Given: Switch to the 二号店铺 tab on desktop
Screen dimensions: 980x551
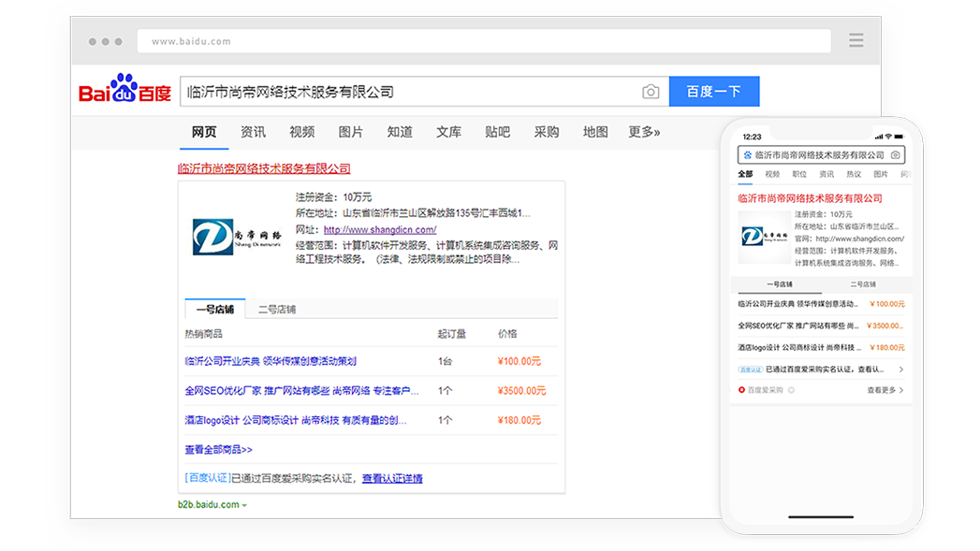Looking at the screenshot, I should coord(277,310).
